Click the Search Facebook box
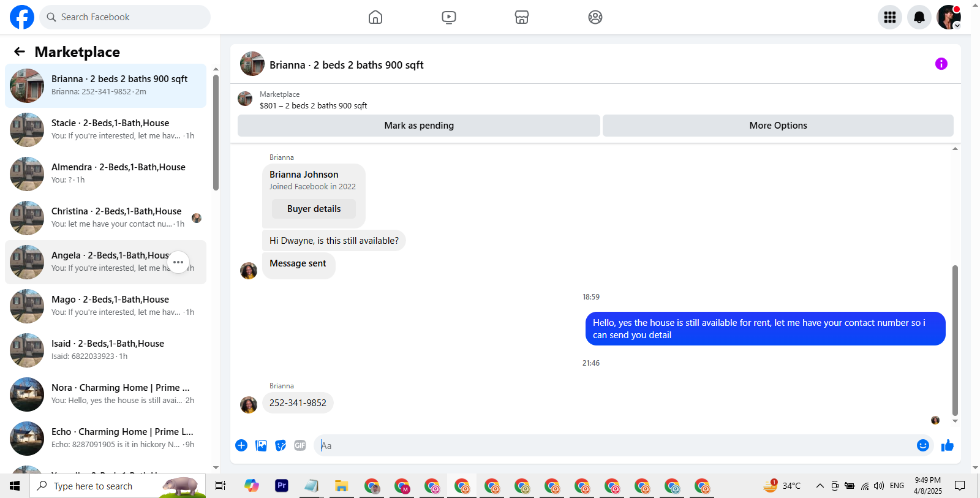This screenshot has width=980, height=498. pos(125,17)
